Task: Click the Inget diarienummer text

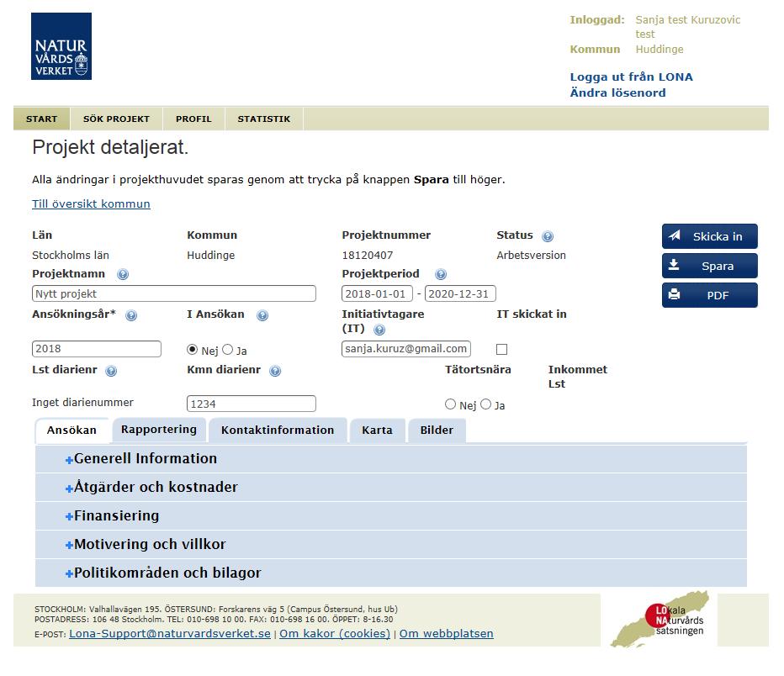Action: (x=82, y=403)
